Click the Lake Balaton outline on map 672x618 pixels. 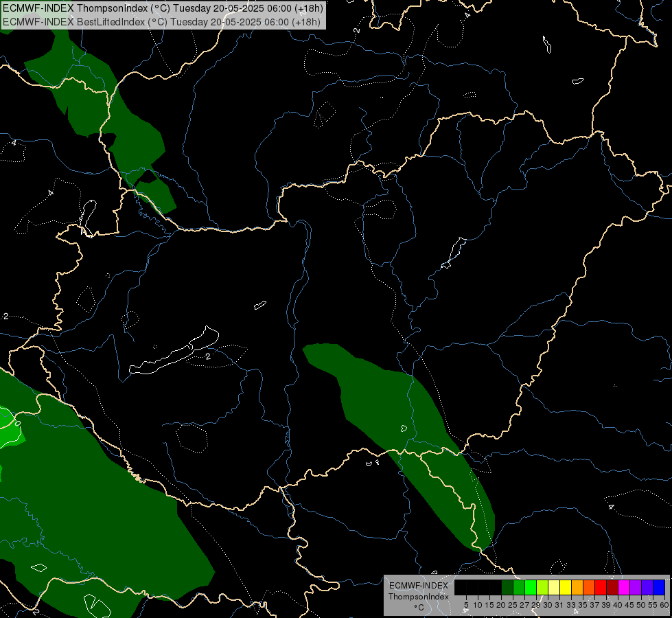(174, 351)
